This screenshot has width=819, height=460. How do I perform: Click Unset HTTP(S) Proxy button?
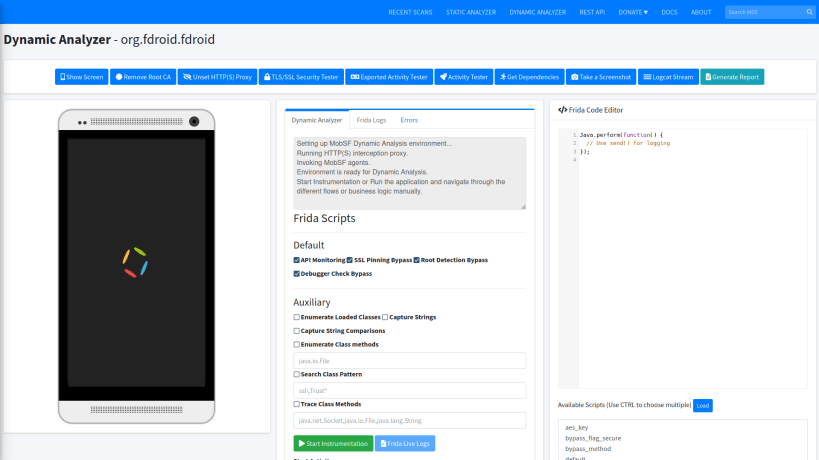(217, 77)
